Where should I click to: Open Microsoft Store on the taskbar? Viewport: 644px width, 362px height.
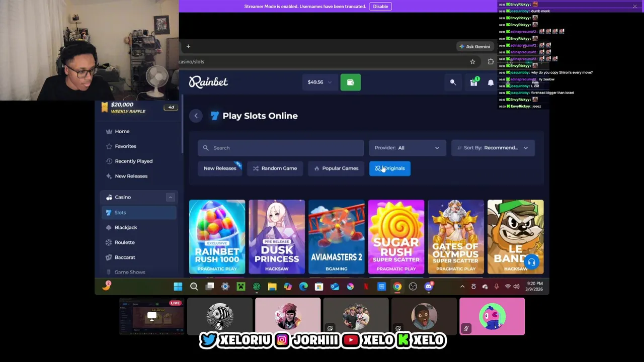319,287
